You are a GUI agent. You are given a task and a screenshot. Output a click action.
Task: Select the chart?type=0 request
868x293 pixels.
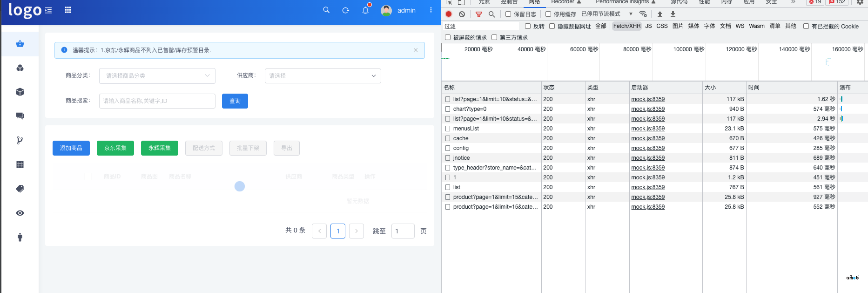tap(470, 109)
